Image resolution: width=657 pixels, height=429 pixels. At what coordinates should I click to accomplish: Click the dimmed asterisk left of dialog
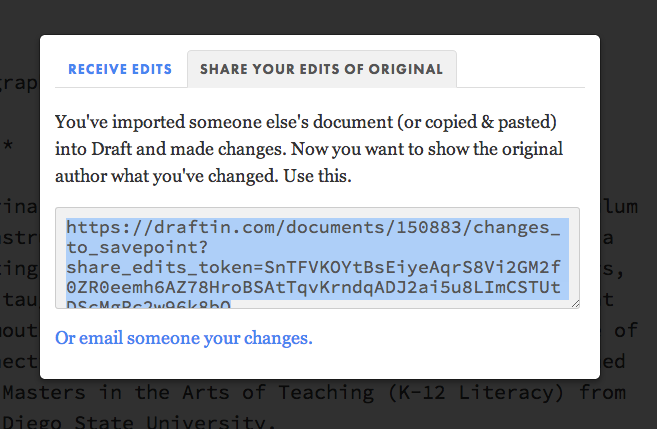8,148
